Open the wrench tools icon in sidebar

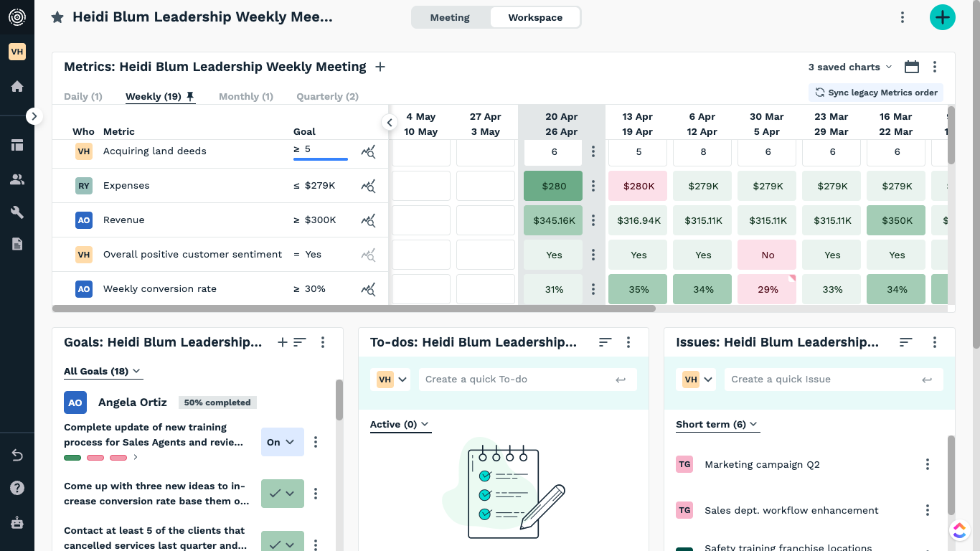tap(17, 212)
